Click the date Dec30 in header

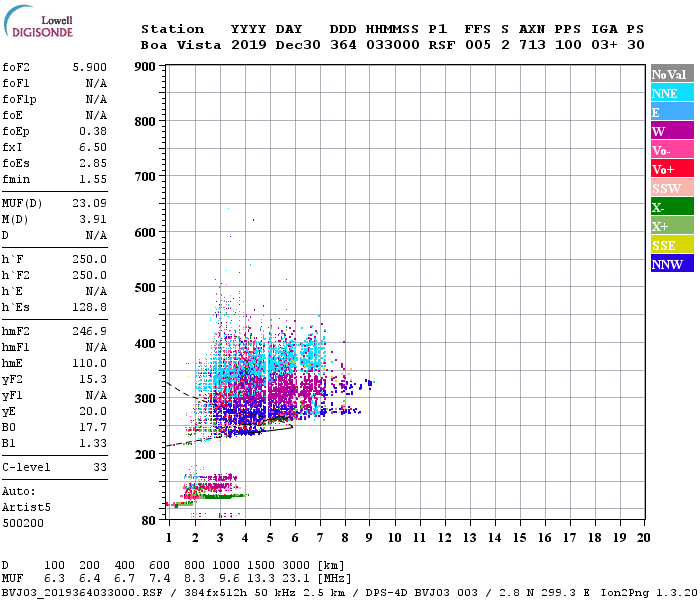[x=298, y=45]
